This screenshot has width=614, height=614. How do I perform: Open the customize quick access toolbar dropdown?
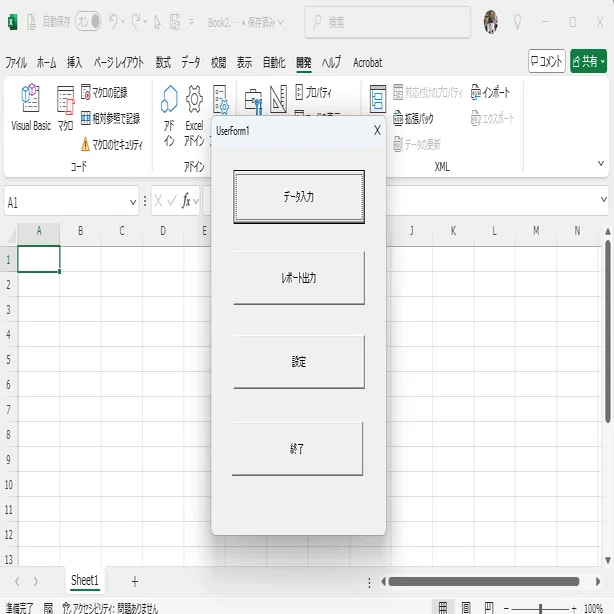(191, 22)
